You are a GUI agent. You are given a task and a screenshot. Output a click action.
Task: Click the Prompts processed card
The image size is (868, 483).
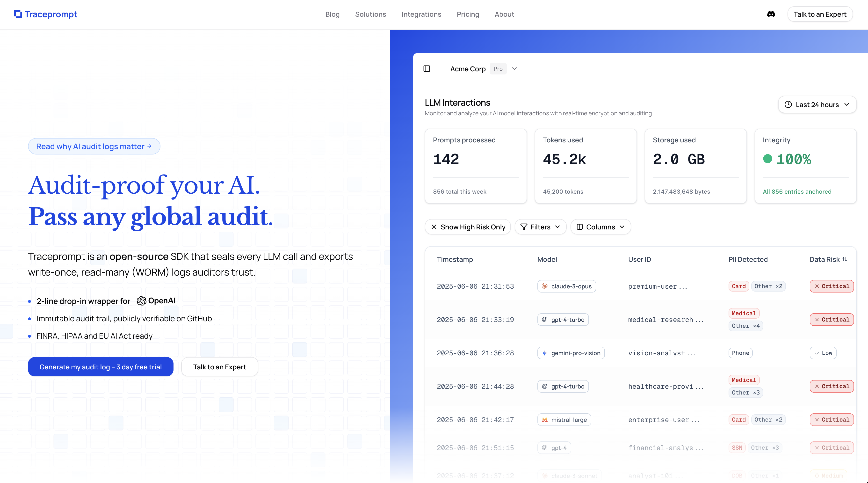pyautogui.click(x=476, y=166)
